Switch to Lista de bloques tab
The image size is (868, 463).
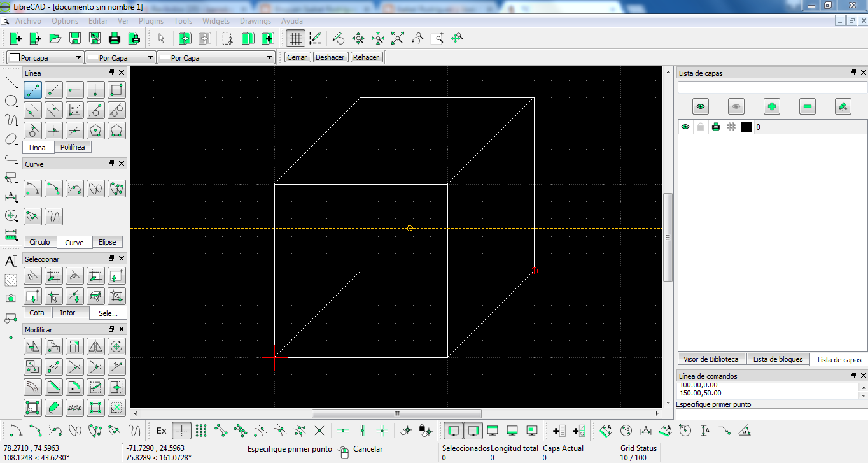pyautogui.click(x=778, y=359)
